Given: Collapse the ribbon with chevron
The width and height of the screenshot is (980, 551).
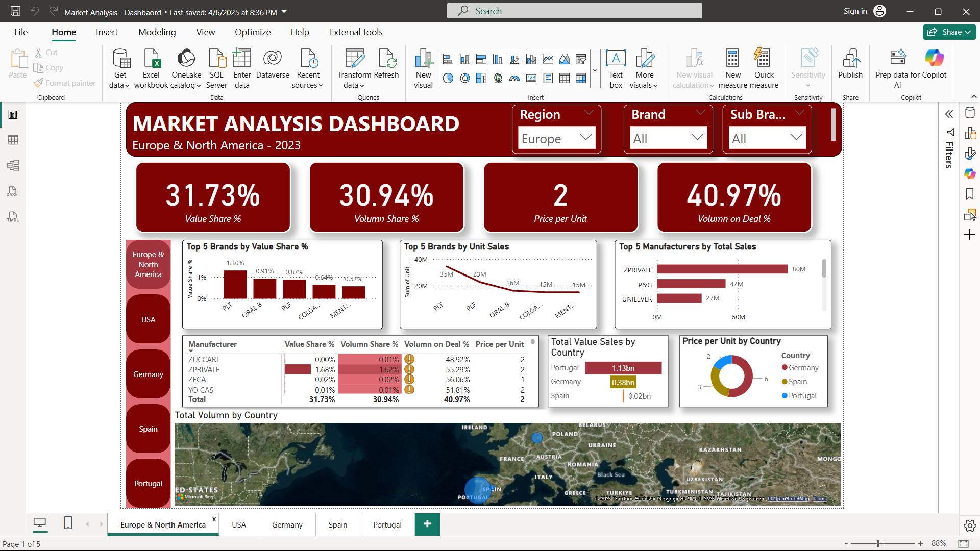Looking at the screenshot, I should (x=973, y=96).
